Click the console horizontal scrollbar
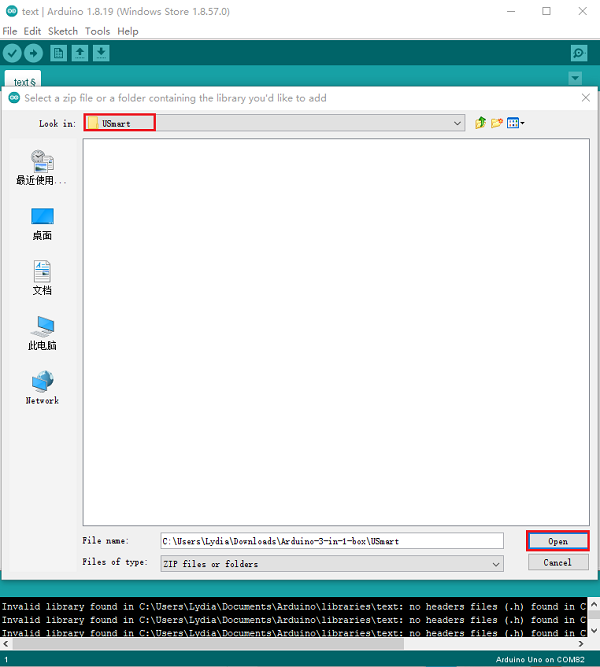The width and height of the screenshot is (600, 667). [x=209, y=644]
